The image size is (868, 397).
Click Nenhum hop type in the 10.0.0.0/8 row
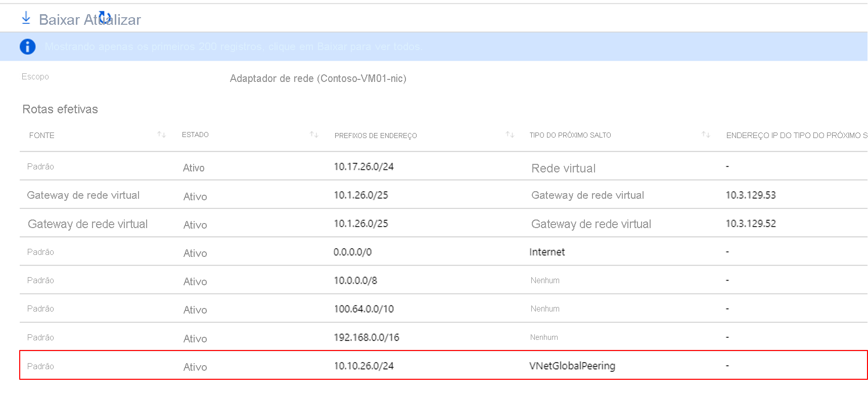coord(545,280)
